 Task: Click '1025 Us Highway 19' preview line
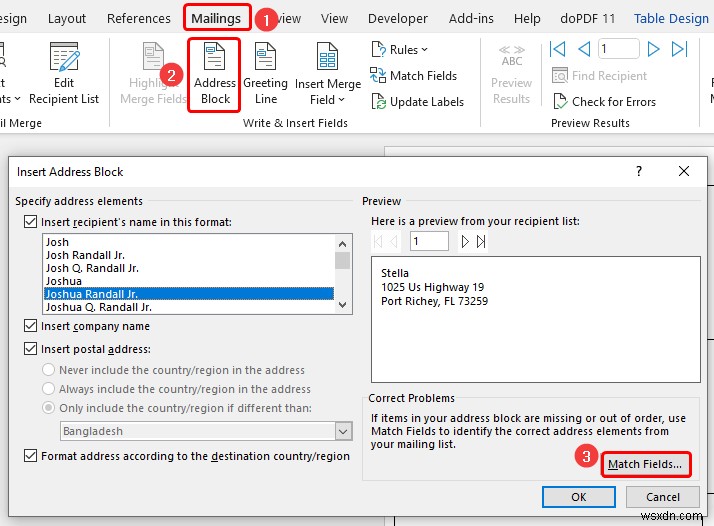click(433, 287)
